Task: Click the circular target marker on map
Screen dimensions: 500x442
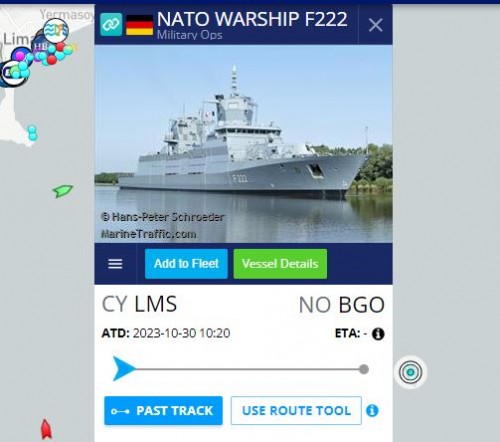Action: [410, 372]
